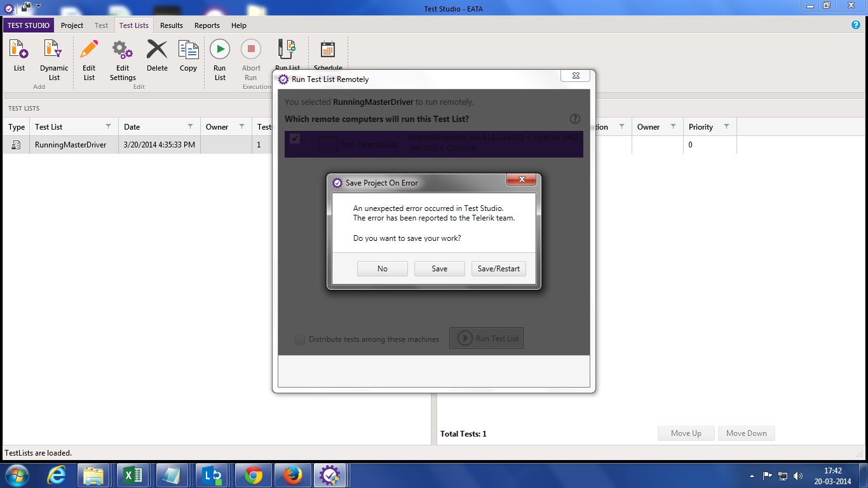Uncheck the hyd-nkamble01 remote machine checkbox
868x488 pixels.
point(295,139)
